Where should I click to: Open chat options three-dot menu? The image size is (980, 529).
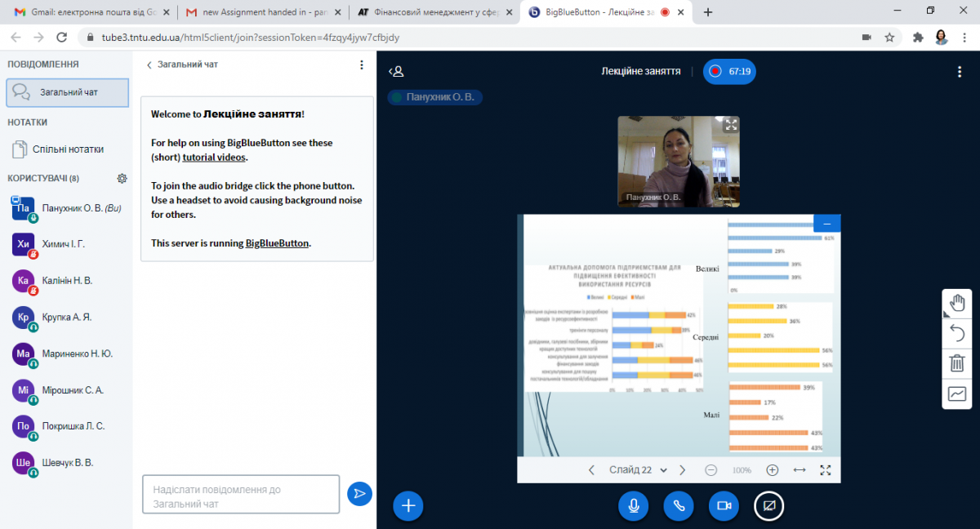coord(362,64)
